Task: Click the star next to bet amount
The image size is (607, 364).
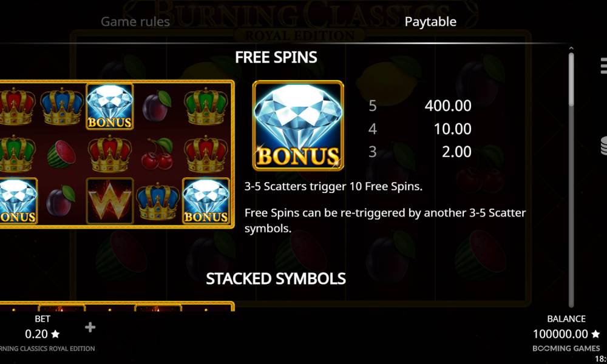Action: [x=55, y=334]
